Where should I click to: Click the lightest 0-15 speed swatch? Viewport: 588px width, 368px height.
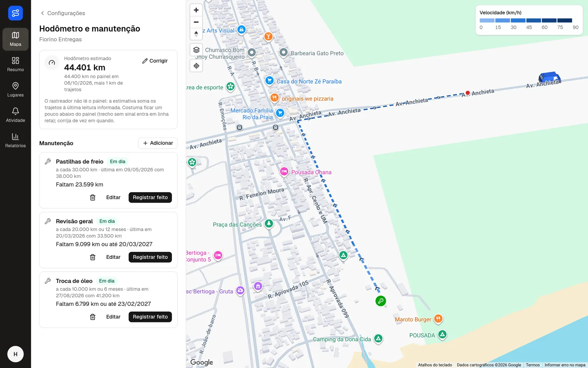click(487, 21)
